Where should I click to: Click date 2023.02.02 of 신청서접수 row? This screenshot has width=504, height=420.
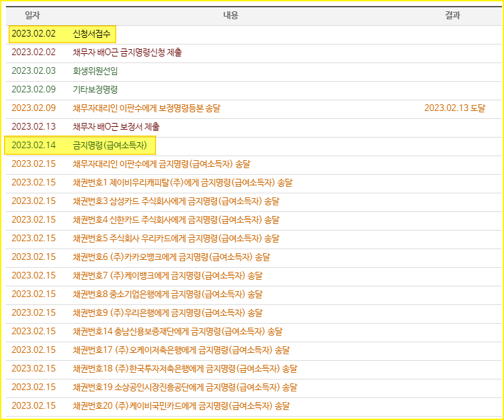tap(34, 33)
